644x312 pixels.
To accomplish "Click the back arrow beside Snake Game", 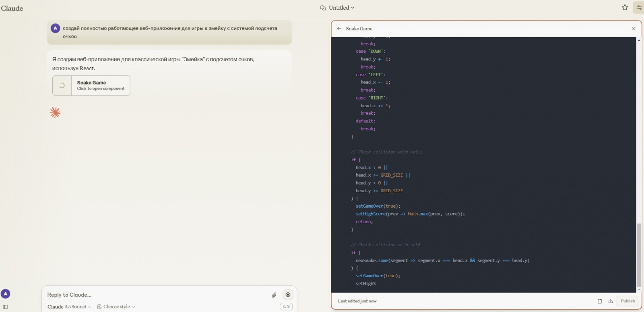I will coord(339,29).
